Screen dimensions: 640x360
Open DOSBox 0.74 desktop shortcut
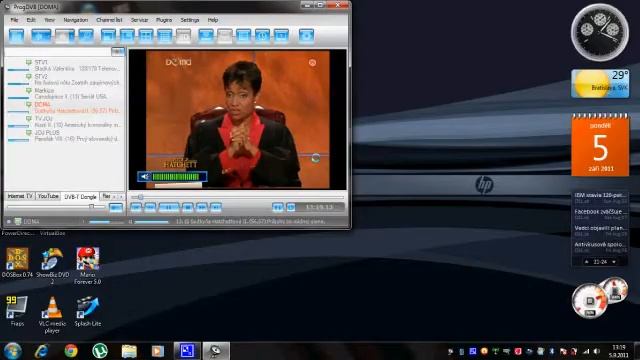[17, 263]
